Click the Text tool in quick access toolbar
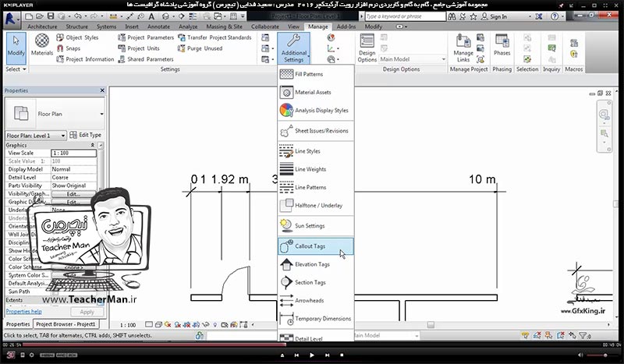Viewport: 624px width, 364px height. coord(151,16)
